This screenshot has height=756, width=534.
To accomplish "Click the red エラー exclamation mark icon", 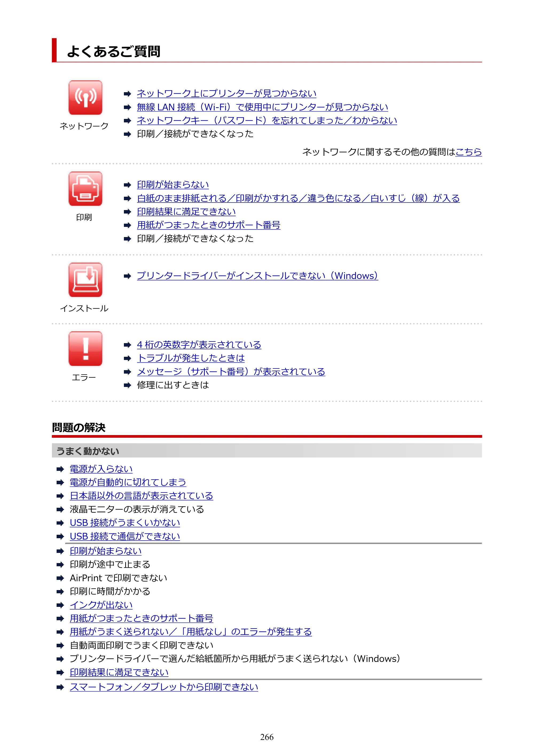I will click(x=85, y=349).
